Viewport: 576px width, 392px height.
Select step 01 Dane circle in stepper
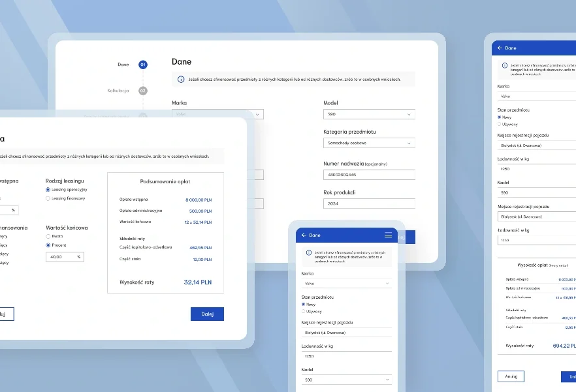pos(143,65)
